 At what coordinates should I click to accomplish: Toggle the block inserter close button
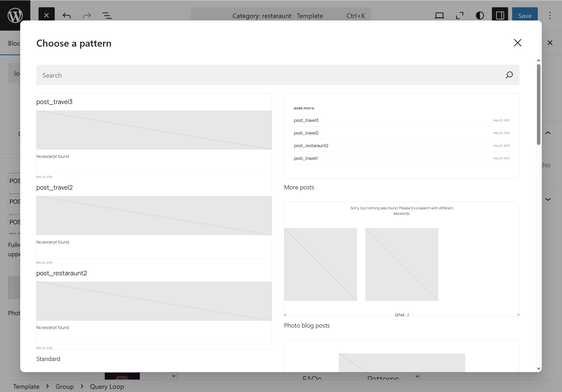click(x=46, y=15)
